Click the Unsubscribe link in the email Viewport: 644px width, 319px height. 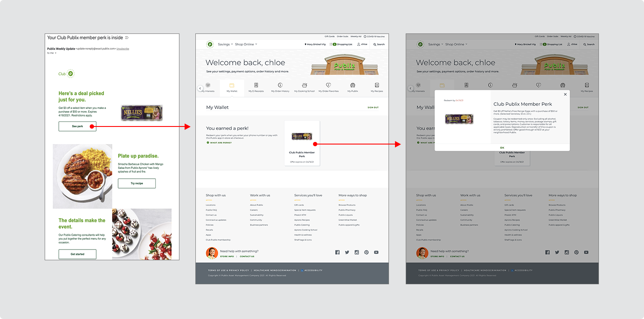point(123,49)
